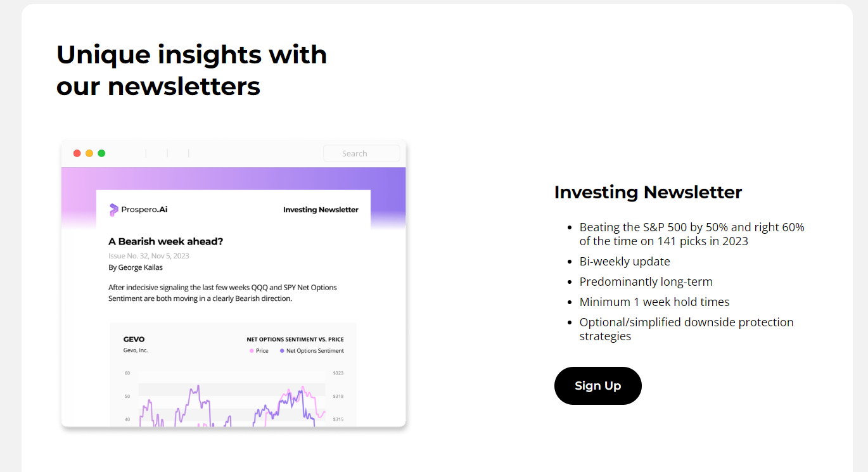Click the Investing Newsletter heading
Image resolution: width=868 pixels, height=472 pixels.
pos(648,192)
